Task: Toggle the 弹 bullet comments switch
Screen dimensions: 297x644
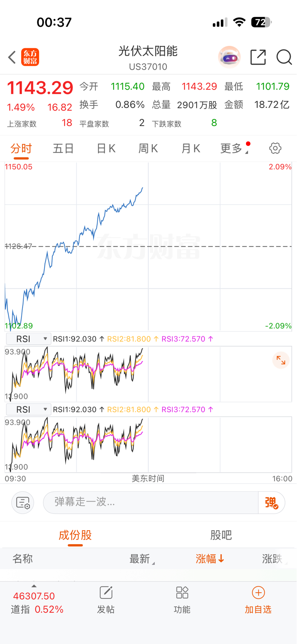Action: pos(272,502)
